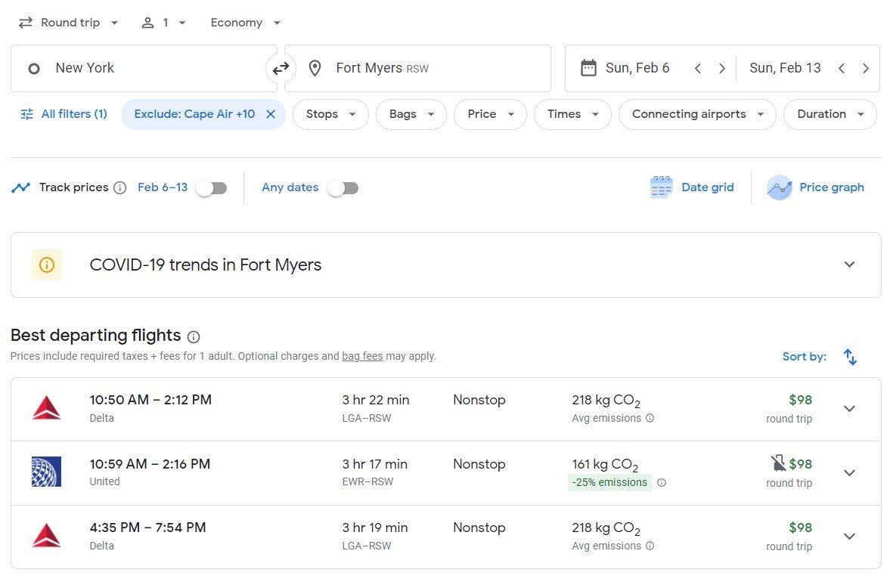Advance departure date to next day
This screenshot has height=588, width=890.
click(x=722, y=69)
